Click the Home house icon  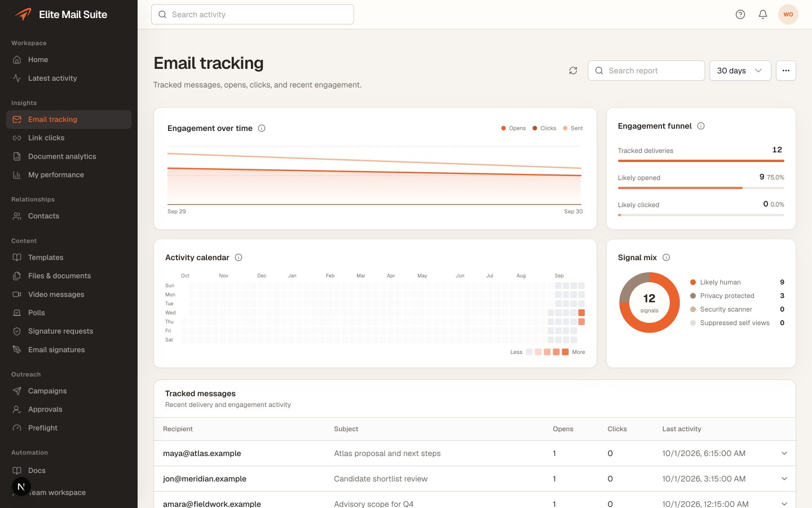tap(17, 60)
